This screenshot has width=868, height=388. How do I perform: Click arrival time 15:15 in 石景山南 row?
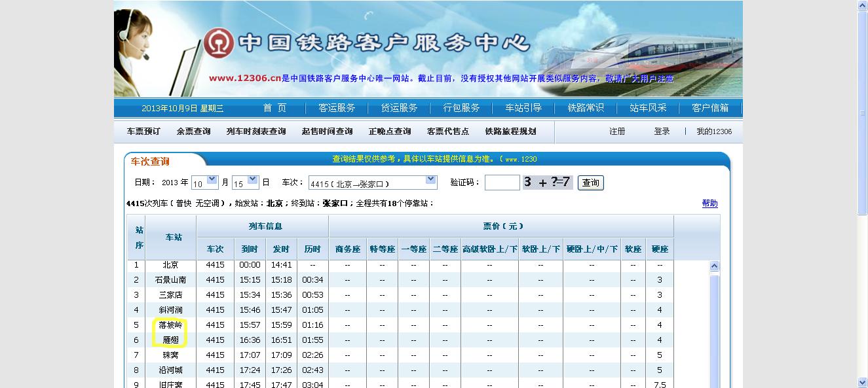click(250, 280)
